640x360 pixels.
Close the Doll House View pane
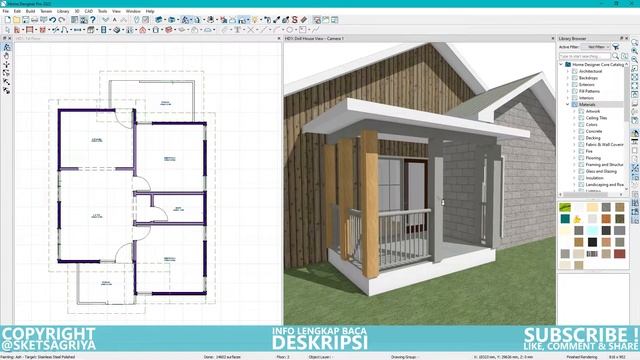coord(553,38)
